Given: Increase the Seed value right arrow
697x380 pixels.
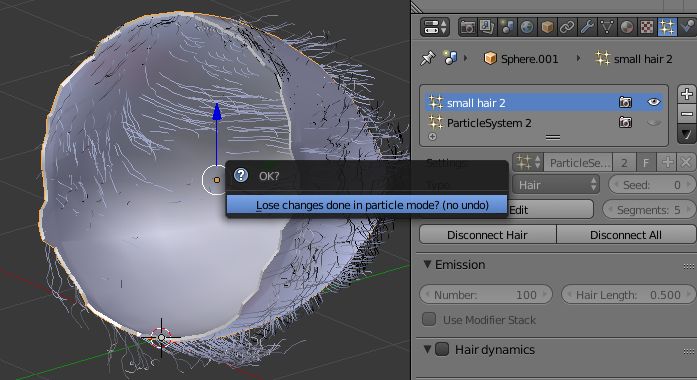Looking at the screenshot, I should 689,184.
